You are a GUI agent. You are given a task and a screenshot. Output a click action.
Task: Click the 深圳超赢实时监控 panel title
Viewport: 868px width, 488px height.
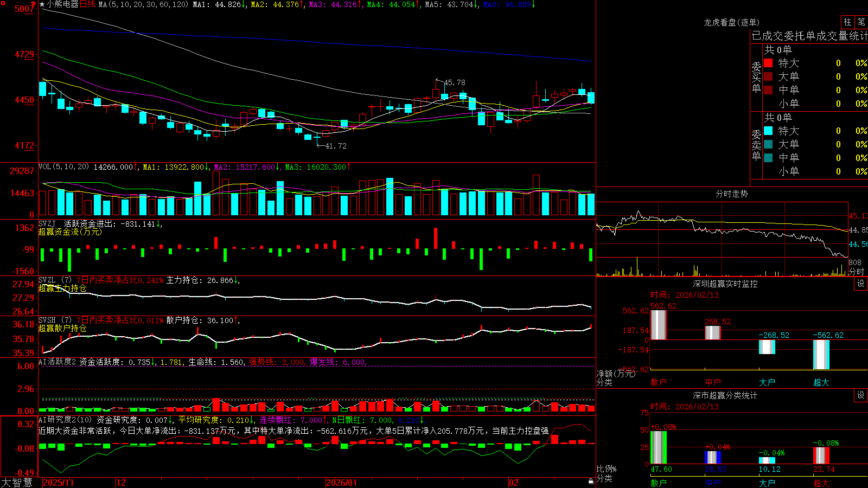tap(725, 284)
